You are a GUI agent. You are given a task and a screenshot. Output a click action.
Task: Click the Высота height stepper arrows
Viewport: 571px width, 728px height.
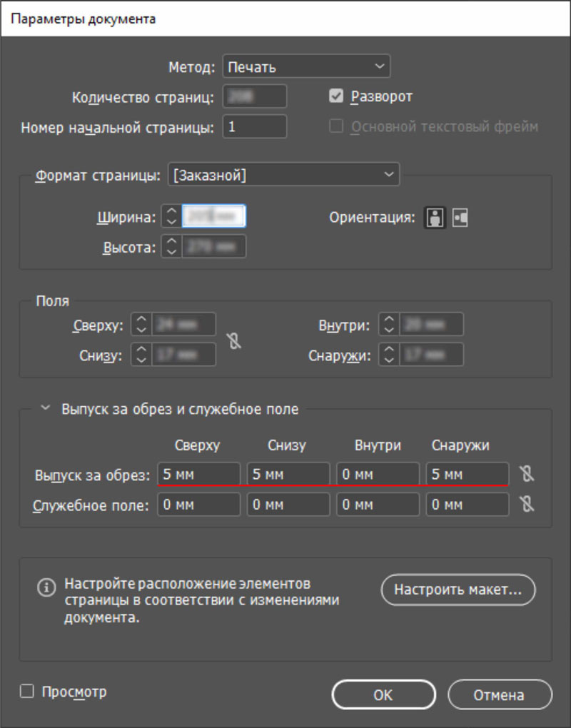(171, 247)
